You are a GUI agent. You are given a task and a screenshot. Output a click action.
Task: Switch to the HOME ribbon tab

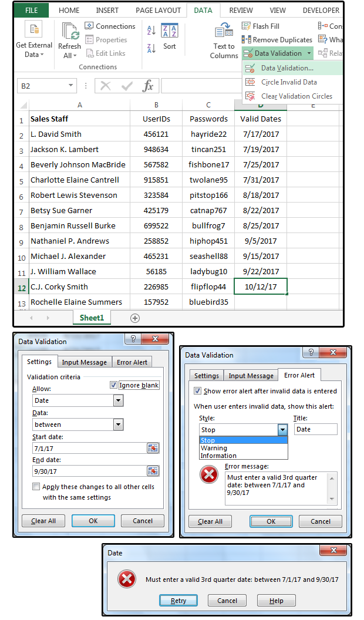pyautogui.click(x=69, y=11)
